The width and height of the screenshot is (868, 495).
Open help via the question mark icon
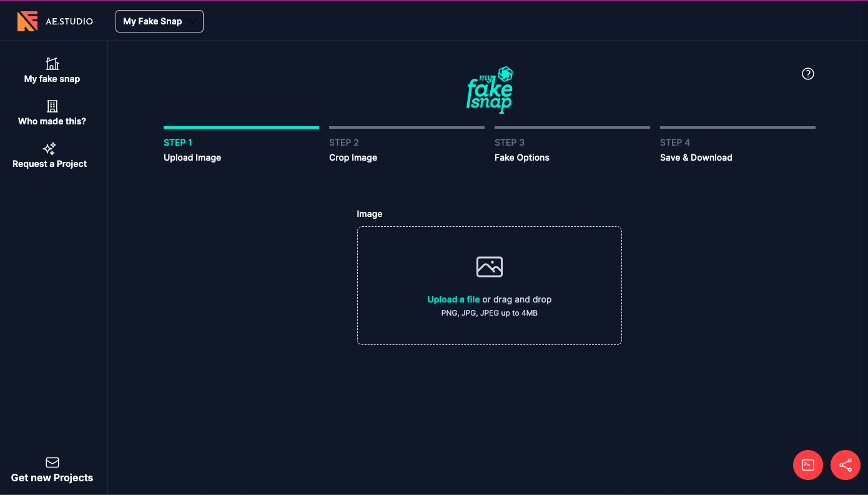pyautogui.click(x=808, y=74)
